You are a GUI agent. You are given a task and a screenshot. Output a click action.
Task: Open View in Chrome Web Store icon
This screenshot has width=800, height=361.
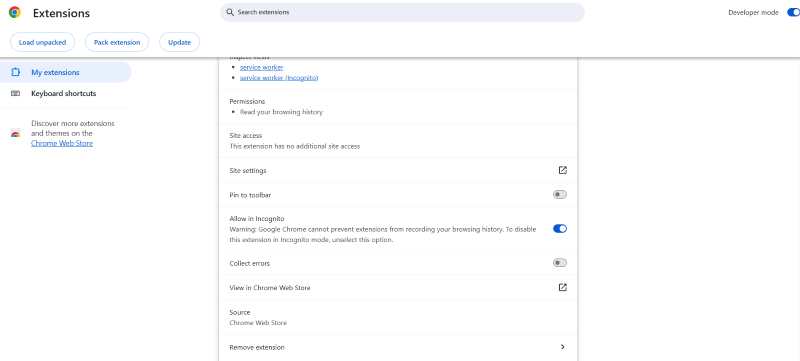(x=562, y=288)
